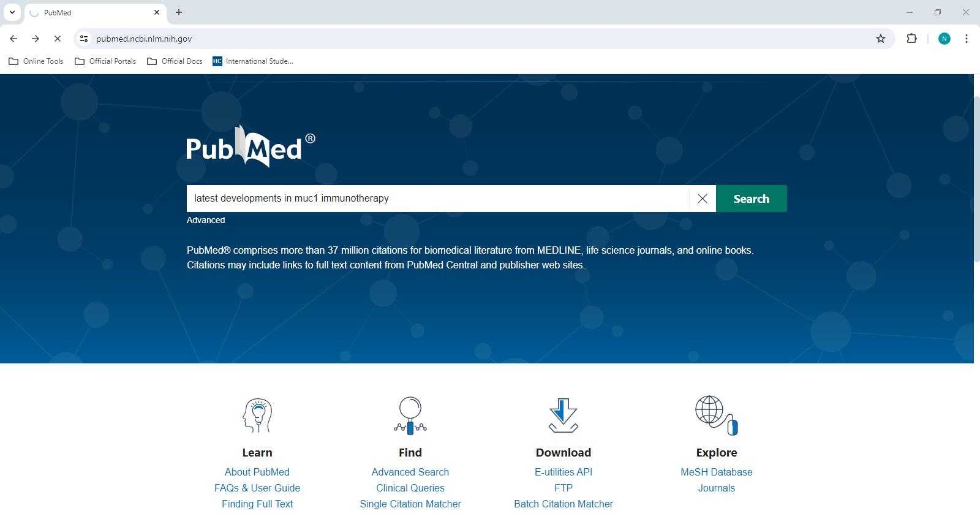Click the Explore heading
Image resolution: width=980 pixels, height=527 pixels.
717,452
